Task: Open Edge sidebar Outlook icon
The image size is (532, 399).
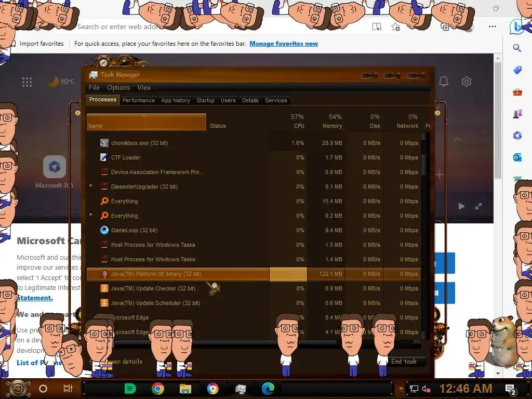Action: (x=517, y=157)
